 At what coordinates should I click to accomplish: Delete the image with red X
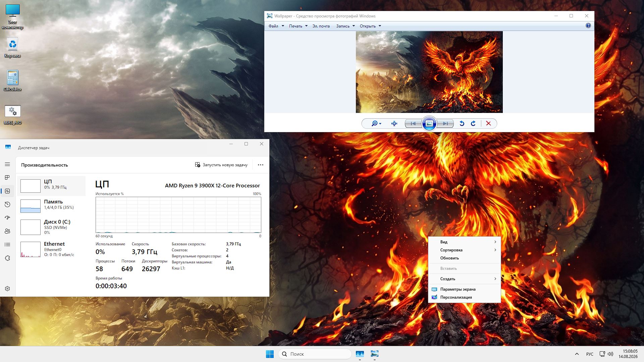pyautogui.click(x=488, y=124)
